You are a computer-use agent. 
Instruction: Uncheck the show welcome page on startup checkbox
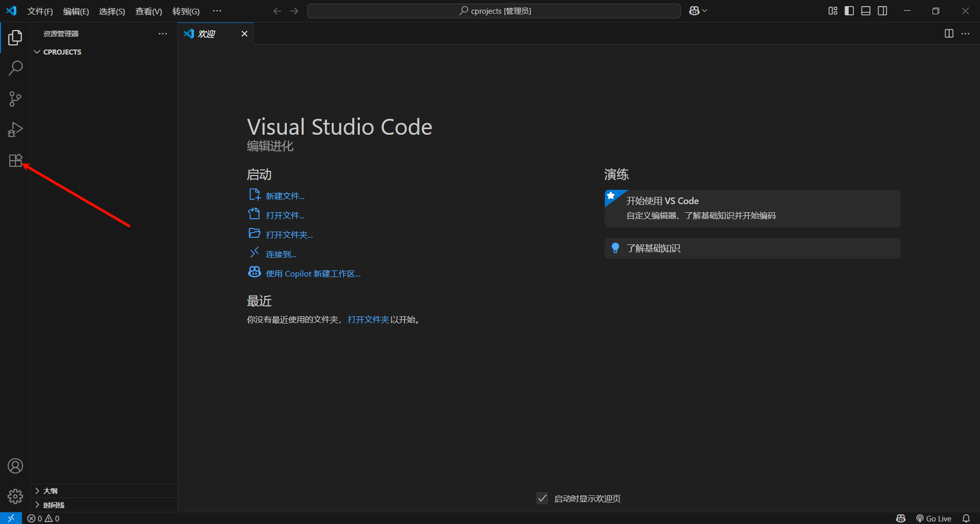542,498
